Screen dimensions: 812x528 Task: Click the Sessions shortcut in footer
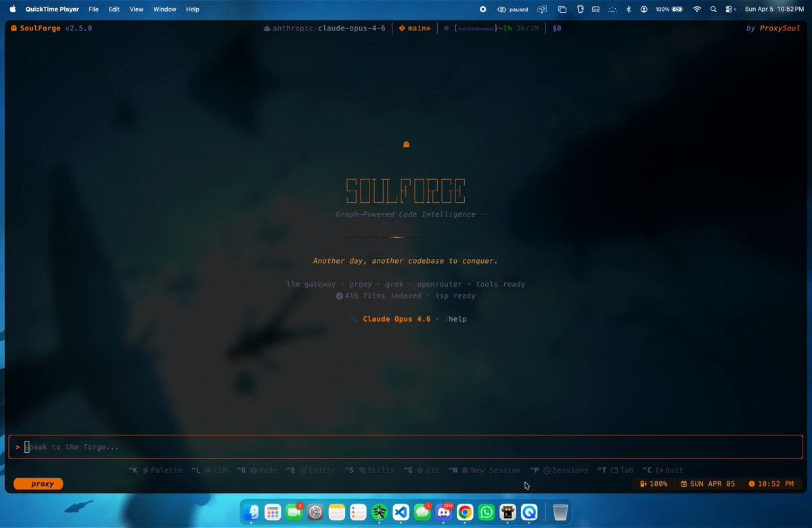tap(559, 470)
